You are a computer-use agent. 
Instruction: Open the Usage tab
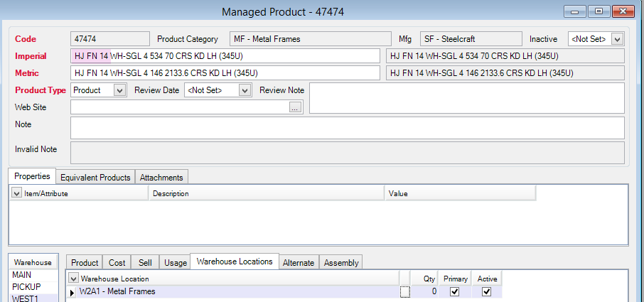point(176,263)
